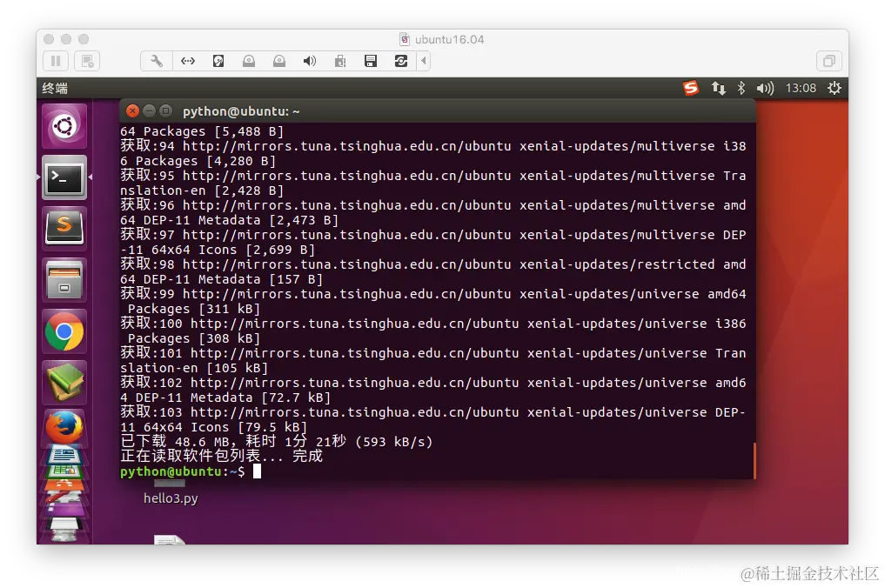Open the snapshot manager button beside pause
885x588 pixels.
click(x=88, y=61)
